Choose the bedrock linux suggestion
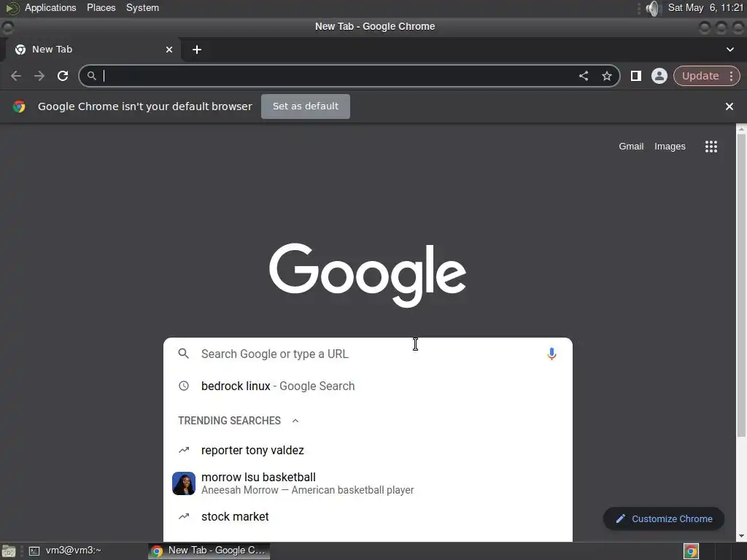Screen dimensions: 747x560 point(368,386)
